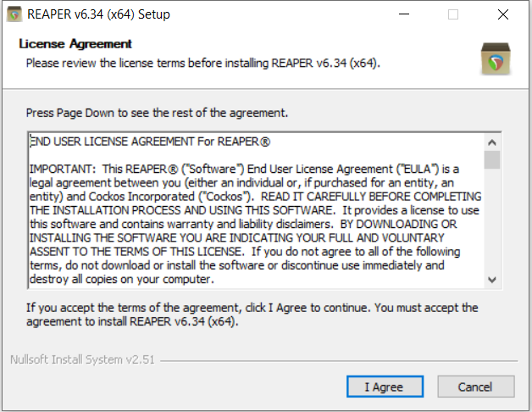The height and width of the screenshot is (412, 532).
Task: Click the IMPORTANT paragraph in the license text
Action: [x=255, y=224]
